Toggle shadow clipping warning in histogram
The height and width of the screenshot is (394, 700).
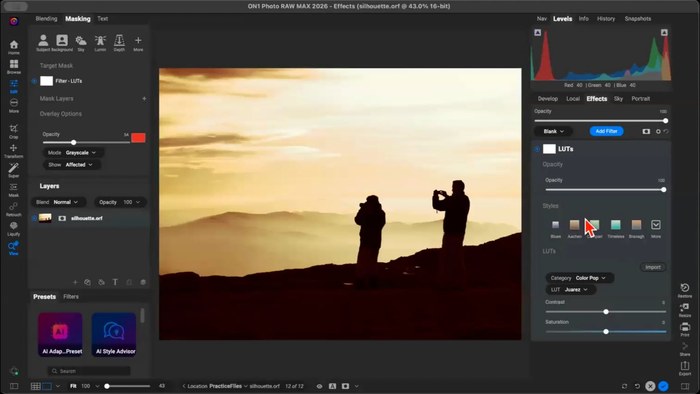click(x=538, y=33)
